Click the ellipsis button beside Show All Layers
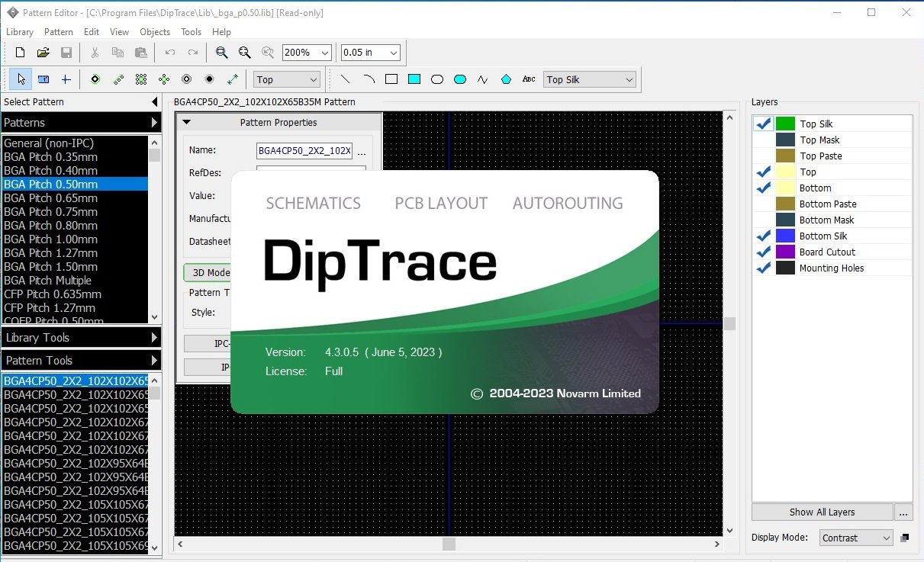The width and height of the screenshot is (924, 562). click(903, 512)
